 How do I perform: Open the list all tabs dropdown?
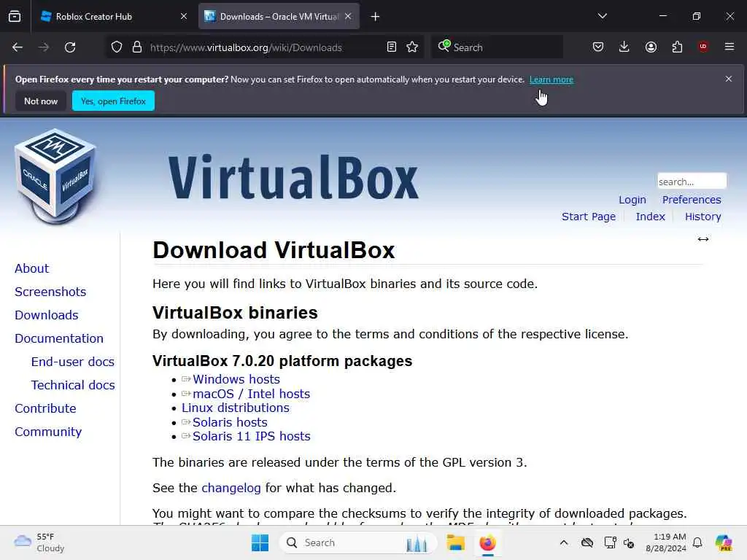click(x=602, y=16)
